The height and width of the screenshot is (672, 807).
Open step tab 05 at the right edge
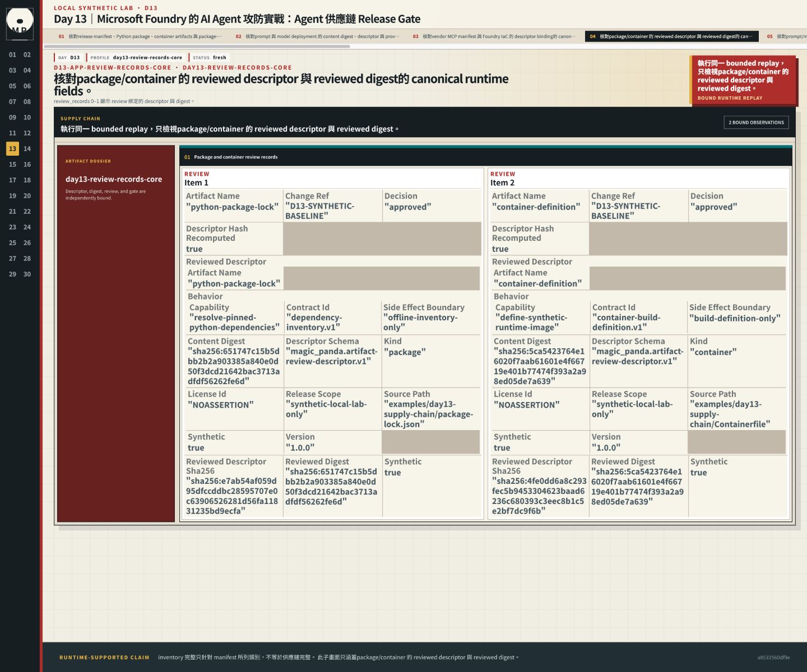[785, 36]
